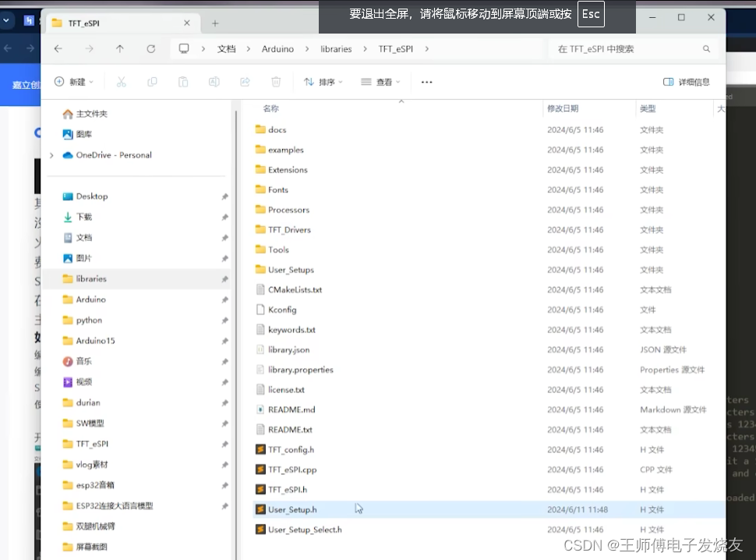Close the TFT_eSPI tab

point(187,23)
